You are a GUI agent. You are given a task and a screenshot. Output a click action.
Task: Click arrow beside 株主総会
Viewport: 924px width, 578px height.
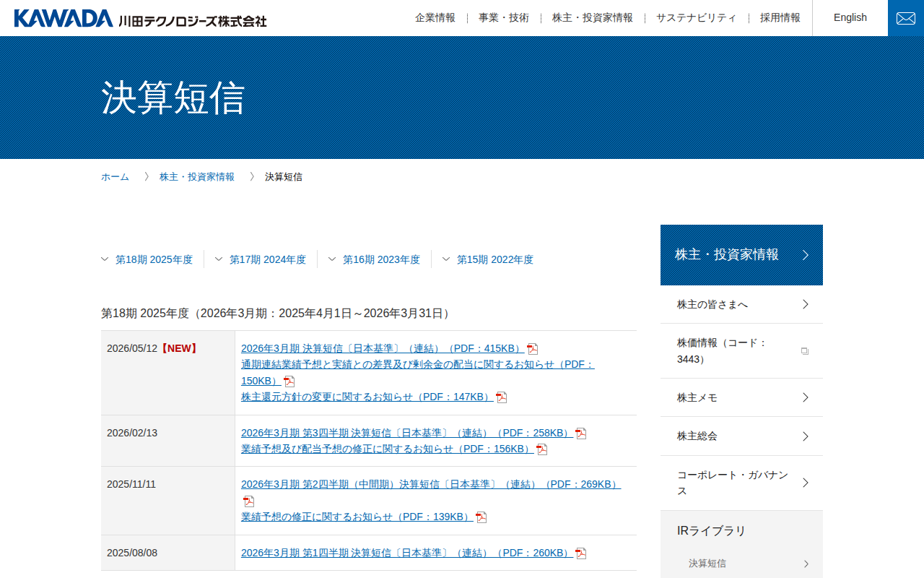(x=806, y=436)
